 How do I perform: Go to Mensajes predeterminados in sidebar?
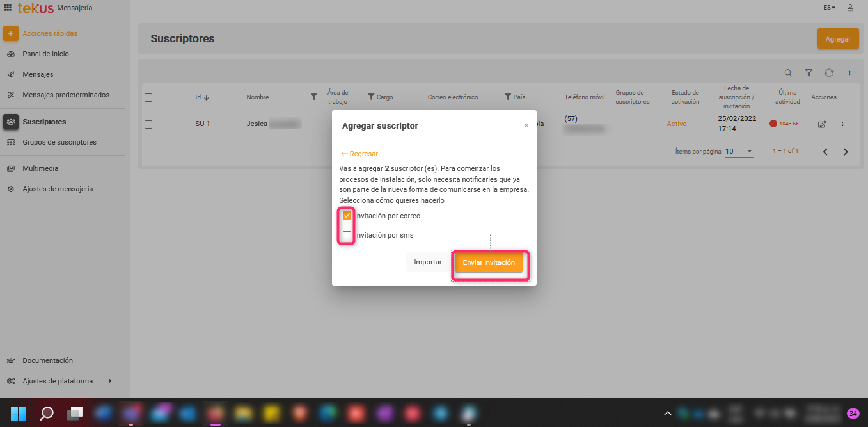tap(65, 95)
